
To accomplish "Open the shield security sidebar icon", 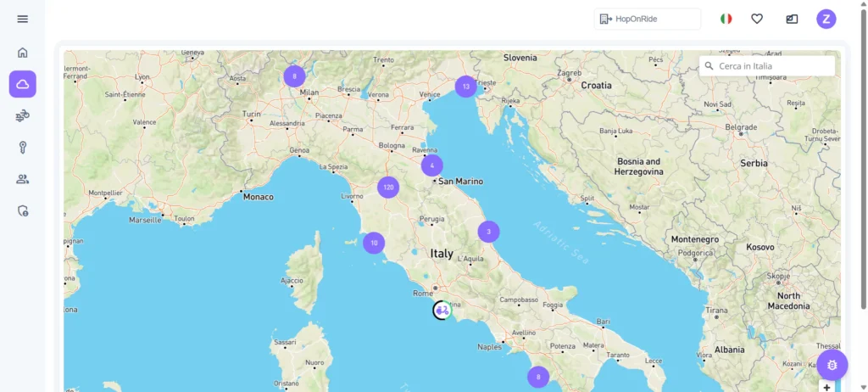I will 22,210.
